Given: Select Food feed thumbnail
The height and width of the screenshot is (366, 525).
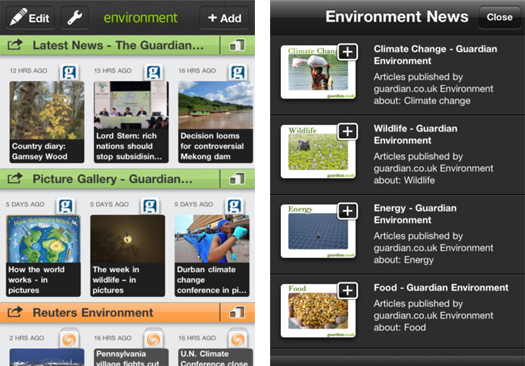Looking at the screenshot, I should click(x=318, y=311).
